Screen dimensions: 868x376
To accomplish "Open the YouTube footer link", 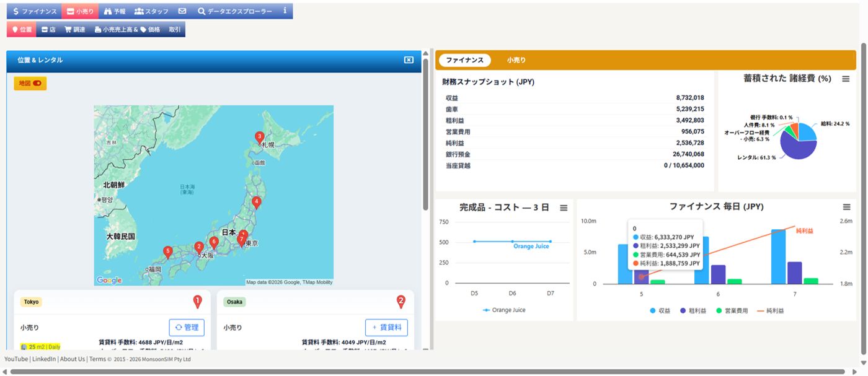I will pyautogui.click(x=16, y=359).
